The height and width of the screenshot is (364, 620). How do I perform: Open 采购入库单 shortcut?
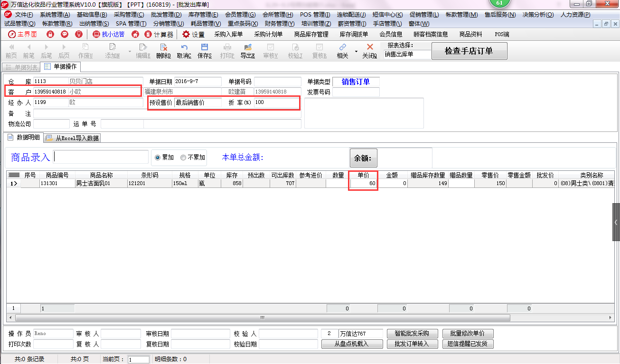tap(228, 34)
